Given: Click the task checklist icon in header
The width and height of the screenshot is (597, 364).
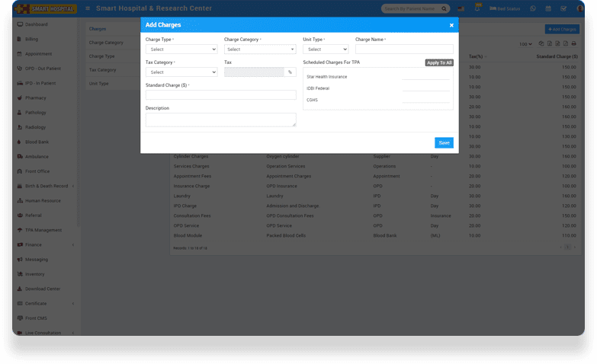Looking at the screenshot, I should click(563, 9).
